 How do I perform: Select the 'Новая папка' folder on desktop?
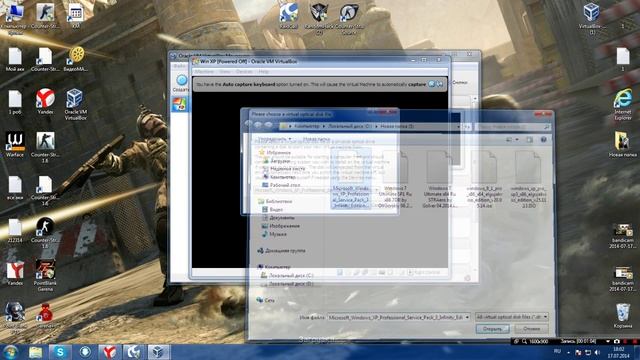tap(622, 144)
